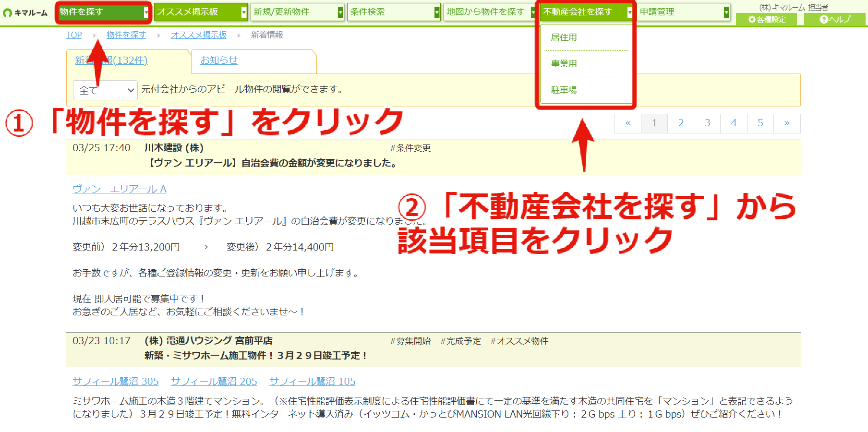868x432 pixels.
Task: Click 物件を探す breadcrumb link
Action: pyautogui.click(x=126, y=35)
